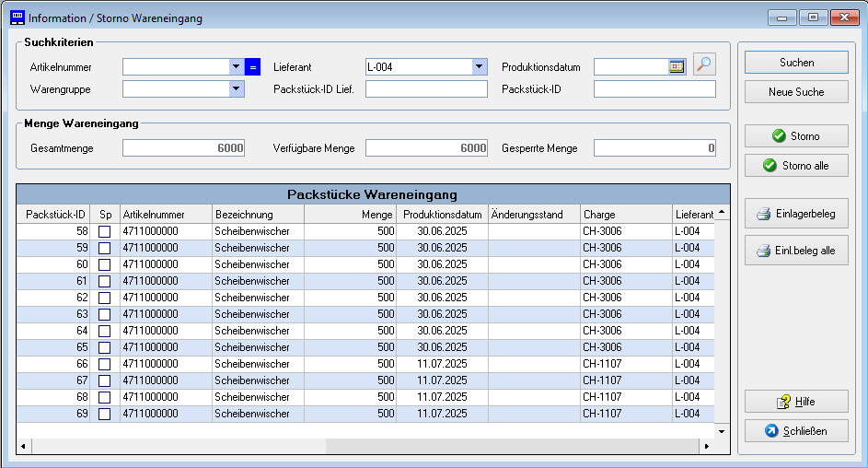Click Storno button with green checkmark
Screen dimensions: 868x468
[796, 136]
